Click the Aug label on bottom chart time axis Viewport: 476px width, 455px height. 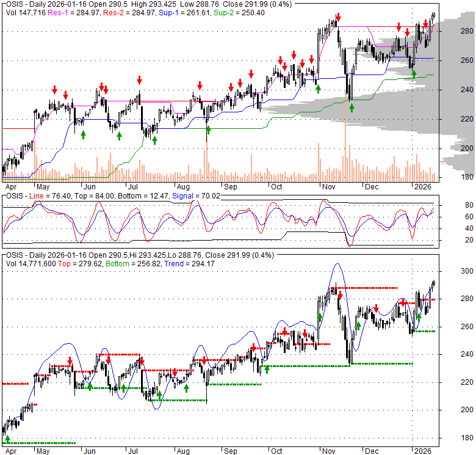(183, 451)
